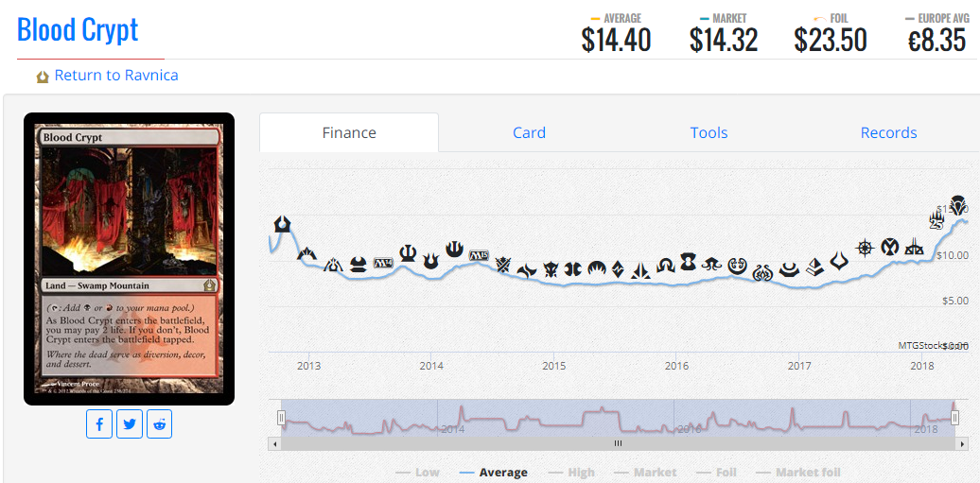Click the EUROPE AVG price €8.35

936,41
